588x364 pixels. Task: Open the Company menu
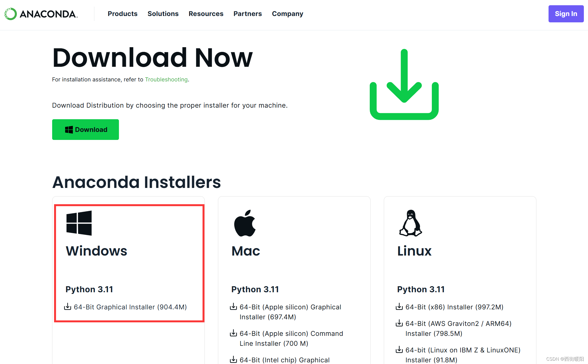point(288,14)
